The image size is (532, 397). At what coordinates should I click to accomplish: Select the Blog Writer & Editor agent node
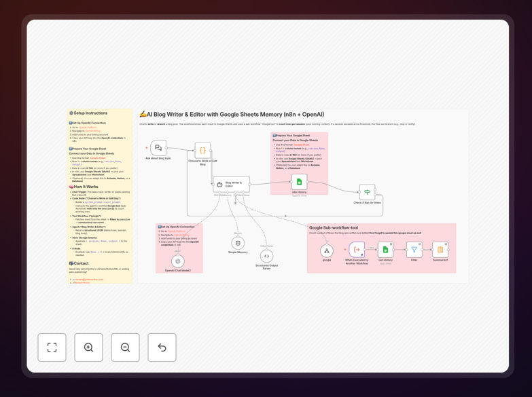point(232,185)
